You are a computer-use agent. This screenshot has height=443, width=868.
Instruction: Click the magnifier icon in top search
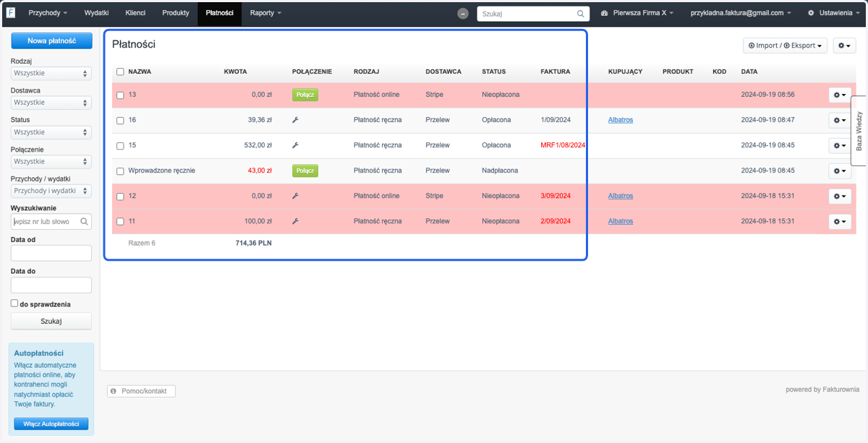pos(580,13)
